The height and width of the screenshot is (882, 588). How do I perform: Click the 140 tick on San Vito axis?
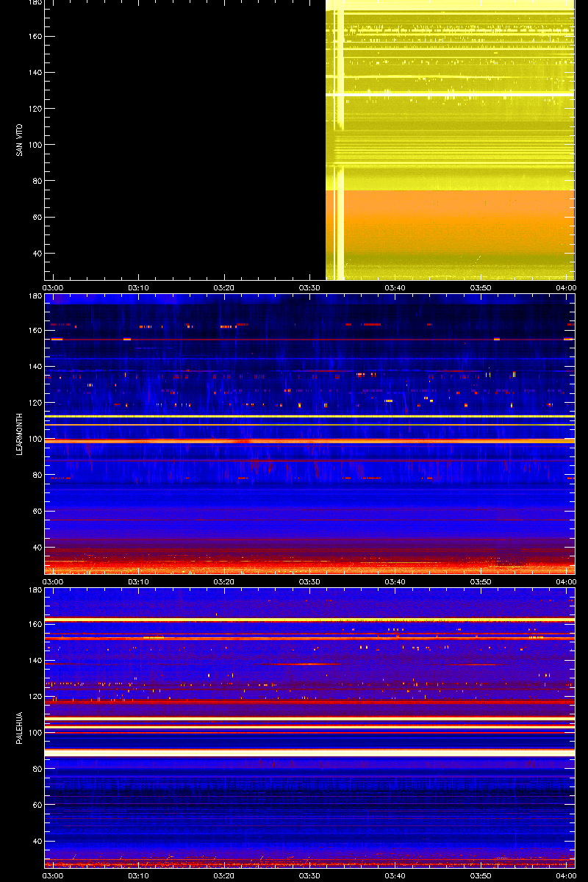pos(35,73)
